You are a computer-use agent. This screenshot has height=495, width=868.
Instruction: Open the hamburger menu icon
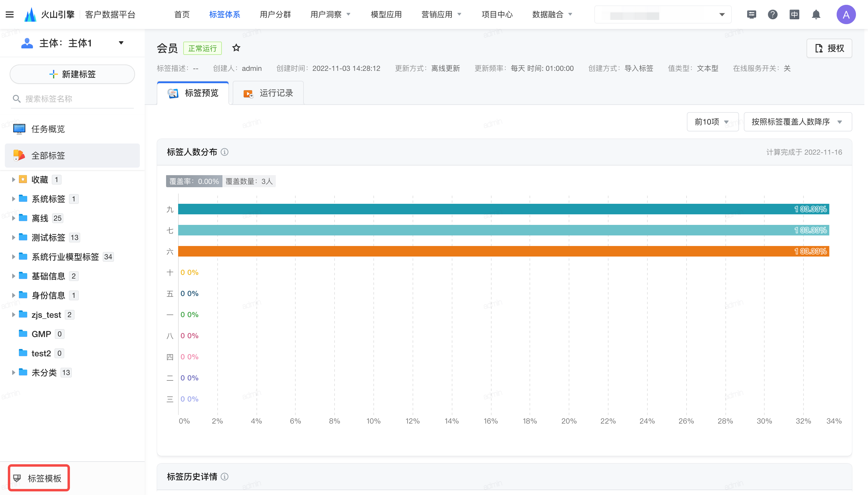(10, 14)
